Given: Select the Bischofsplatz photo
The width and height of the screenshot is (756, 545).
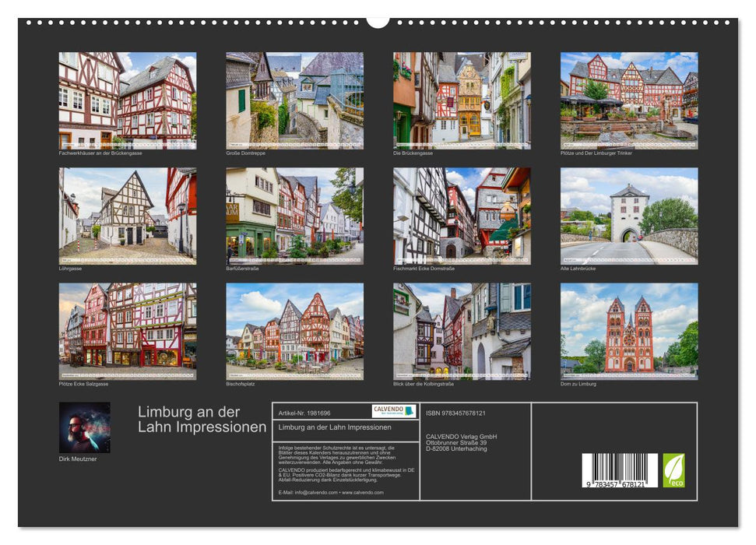Looking at the screenshot, I should (x=294, y=332).
